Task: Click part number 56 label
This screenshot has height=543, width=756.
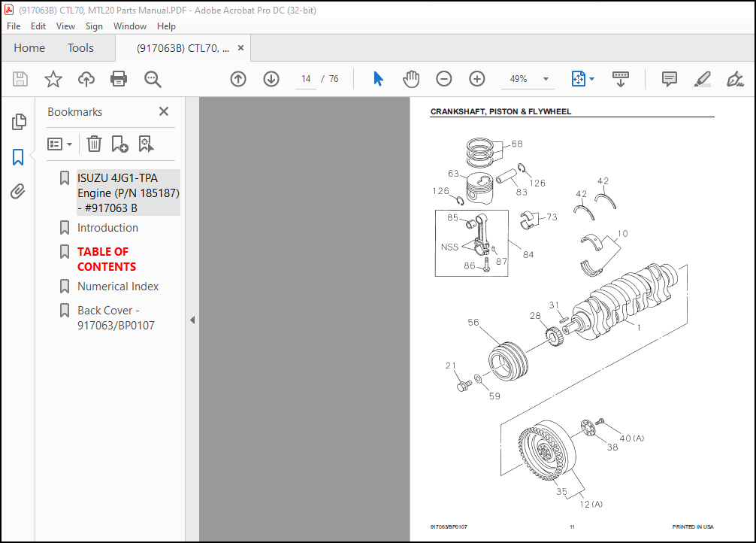Action: 473,322
